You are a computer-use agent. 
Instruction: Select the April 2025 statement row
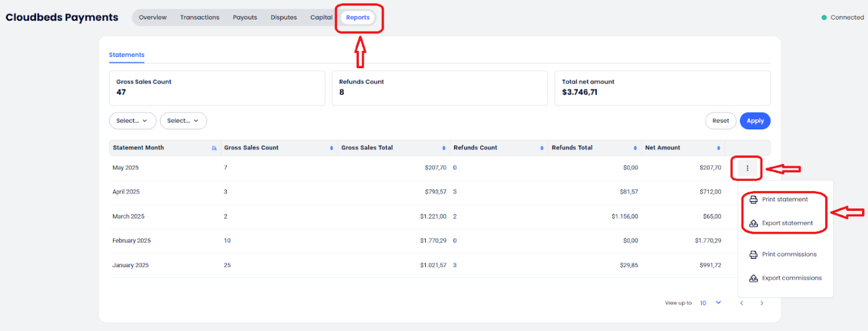pyautogui.click(x=126, y=192)
